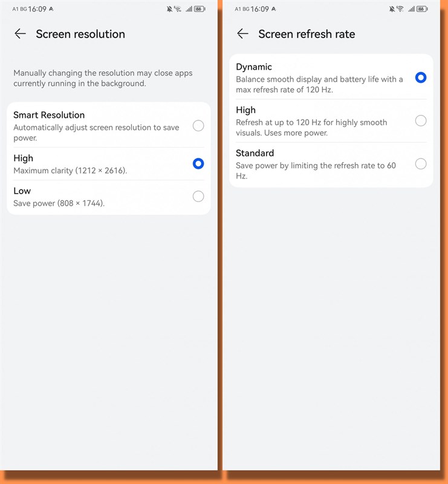Choose Low save power (808 × 1744) row
Screen dimensions: 448x484
pos(109,197)
